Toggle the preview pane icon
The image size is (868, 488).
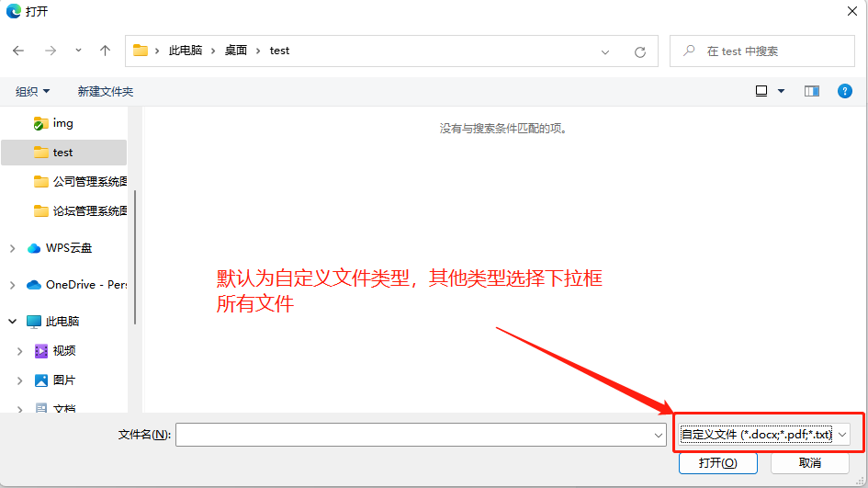click(x=811, y=91)
